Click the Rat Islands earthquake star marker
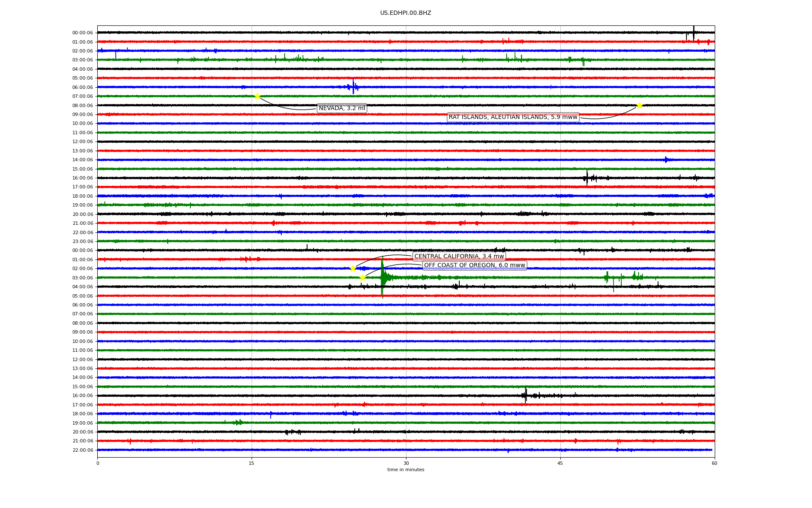This screenshot has height=508, width=812. tap(639, 105)
